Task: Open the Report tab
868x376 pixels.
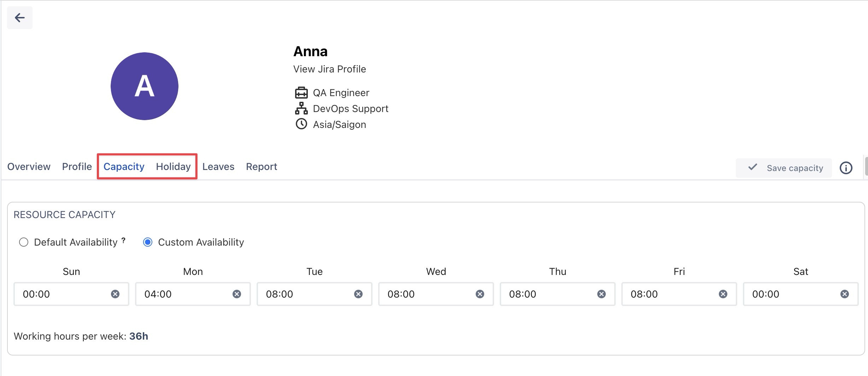Action: coord(261,166)
